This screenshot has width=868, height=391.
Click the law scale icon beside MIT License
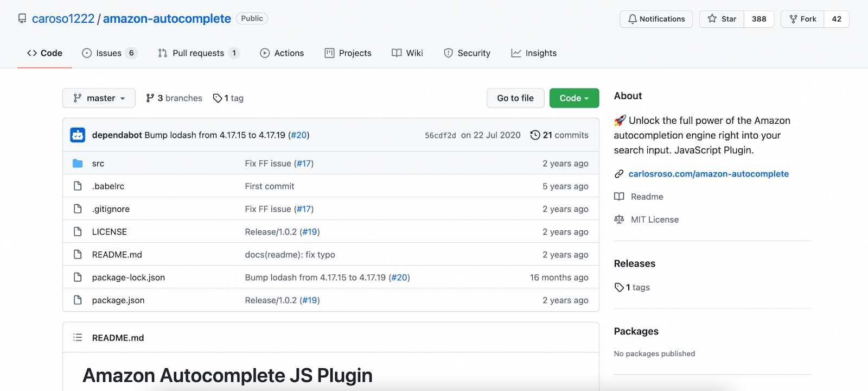619,219
